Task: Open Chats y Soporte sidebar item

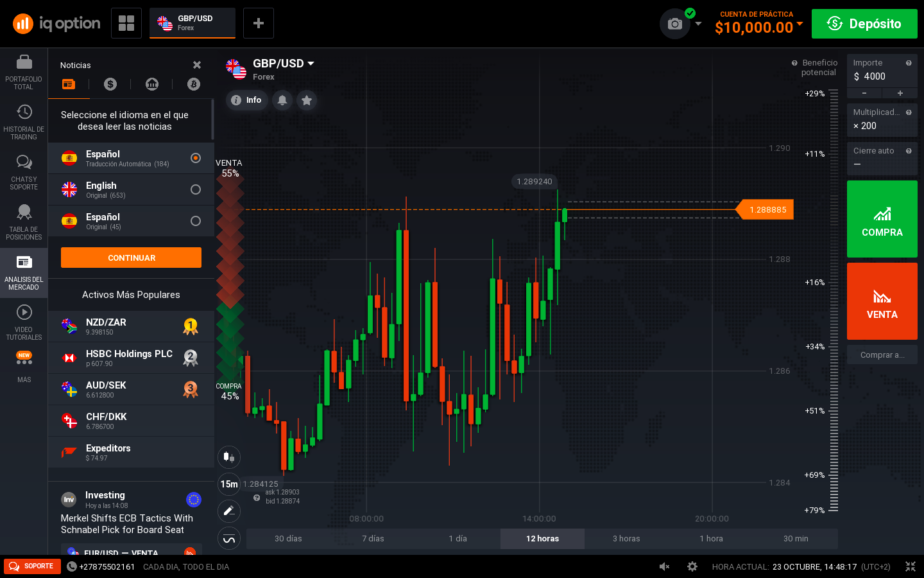Action: [24, 173]
